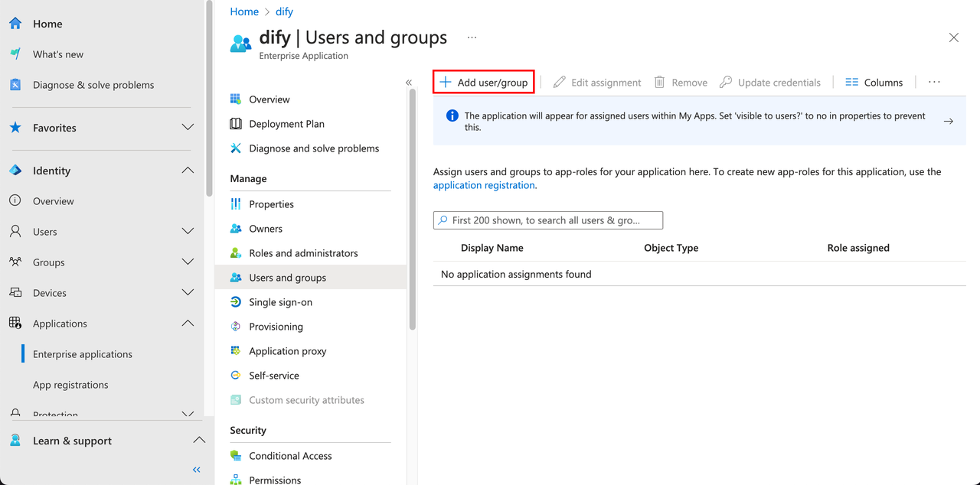The height and width of the screenshot is (485, 980).
Task: Click the left sidebar scrollbar
Action: coord(209,99)
